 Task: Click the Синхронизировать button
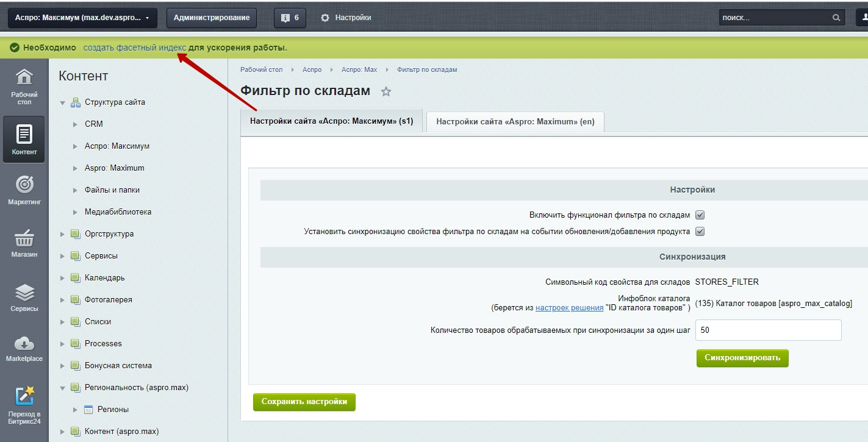pos(742,358)
